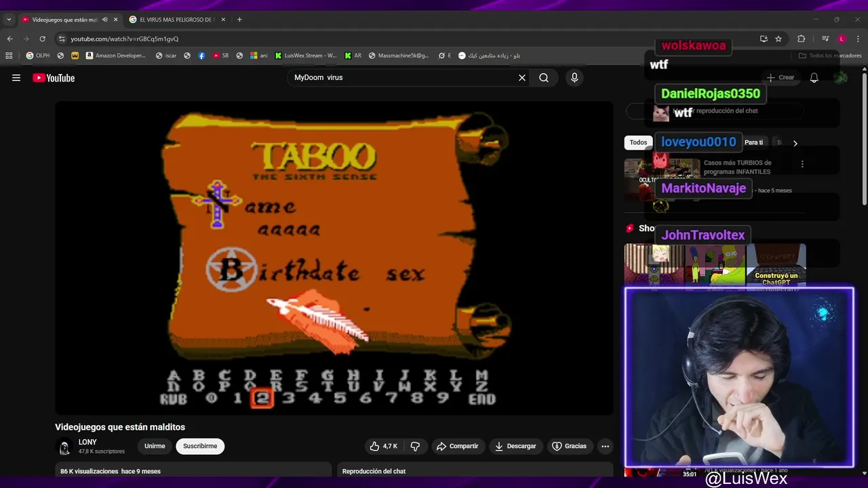Clear the search text with the X
Viewport: 868px width, 488px height.
pyautogui.click(x=522, y=78)
